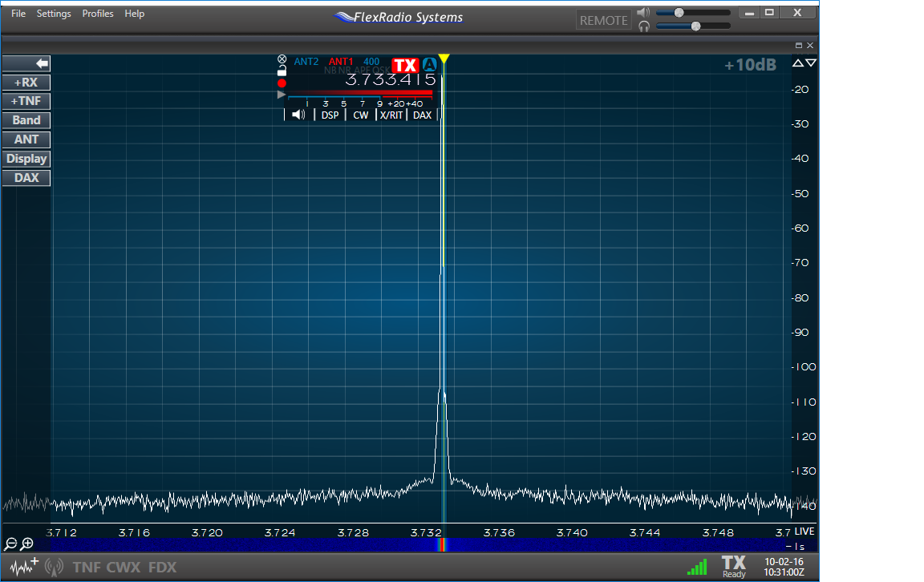Image resolution: width=924 pixels, height=582 pixels.
Task: Open the DSP slice tab
Action: [330, 115]
